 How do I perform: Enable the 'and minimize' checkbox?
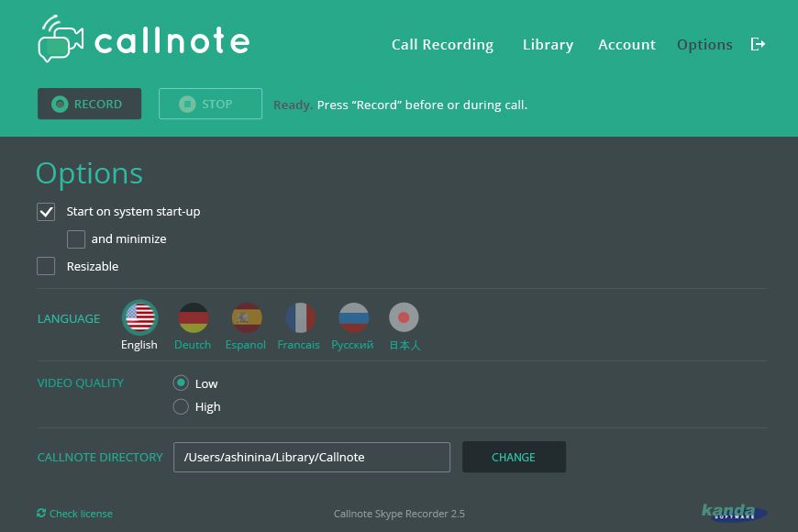click(76, 239)
